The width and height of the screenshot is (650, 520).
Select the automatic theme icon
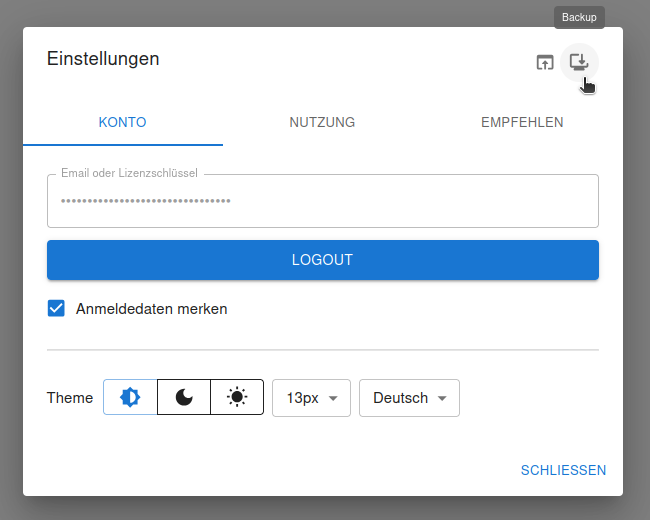[130, 397]
